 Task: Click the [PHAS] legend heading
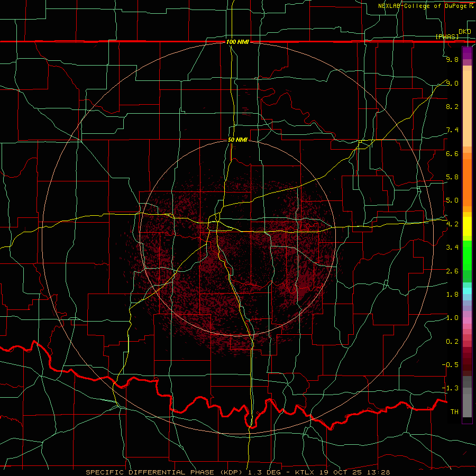(x=447, y=36)
